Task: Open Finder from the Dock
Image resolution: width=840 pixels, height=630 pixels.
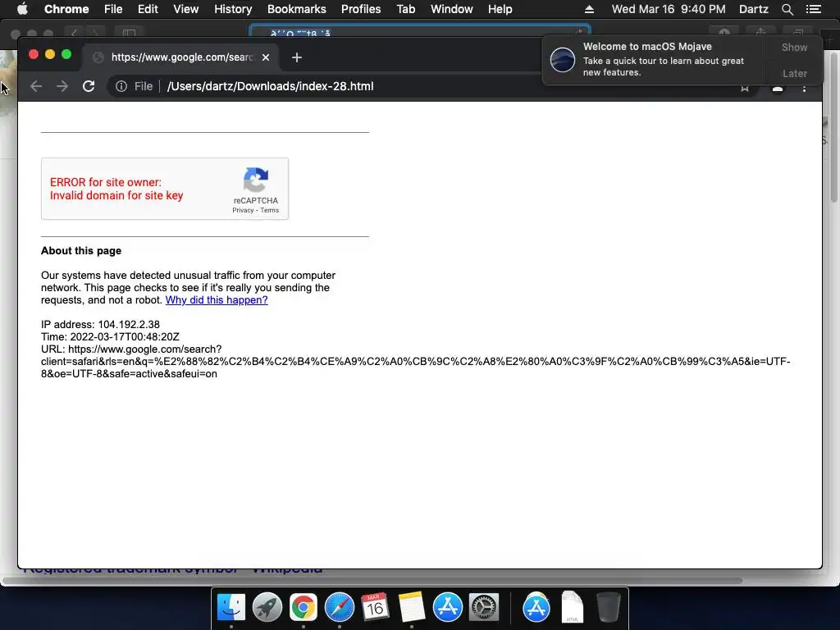Action: [231, 608]
